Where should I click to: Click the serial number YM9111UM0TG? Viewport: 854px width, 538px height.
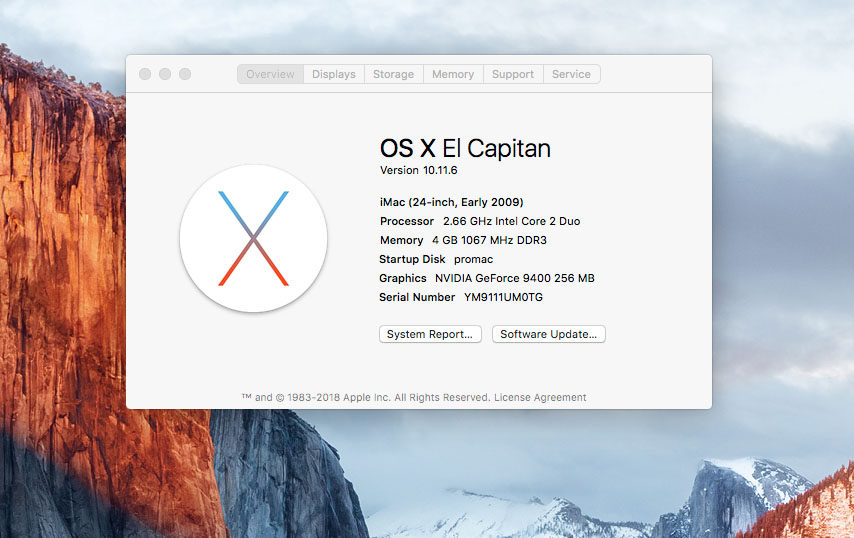[503, 297]
